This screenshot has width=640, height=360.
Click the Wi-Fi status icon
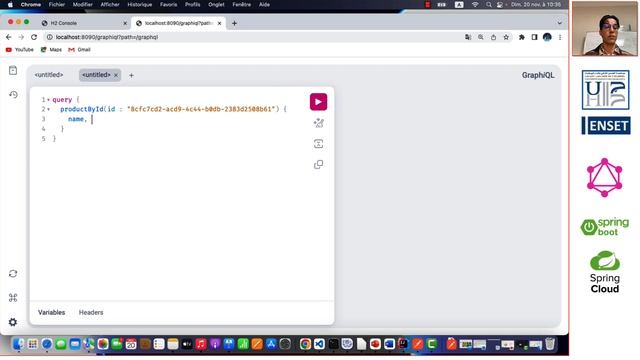pos(475,4)
